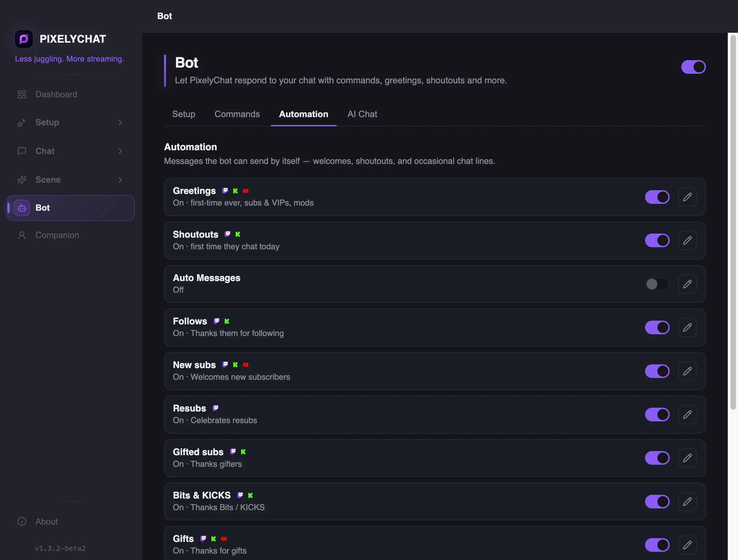Image resolution: width=738 pixels, height=560 pixels.
Task: Turn off the Shoutouts toggle
Action: (x=657, y=240)
